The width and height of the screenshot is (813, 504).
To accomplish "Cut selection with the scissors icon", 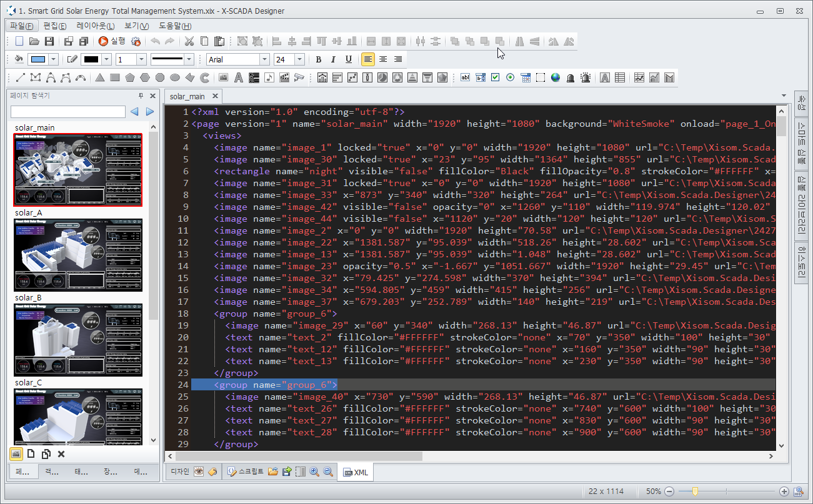I will tap(189, 41).
